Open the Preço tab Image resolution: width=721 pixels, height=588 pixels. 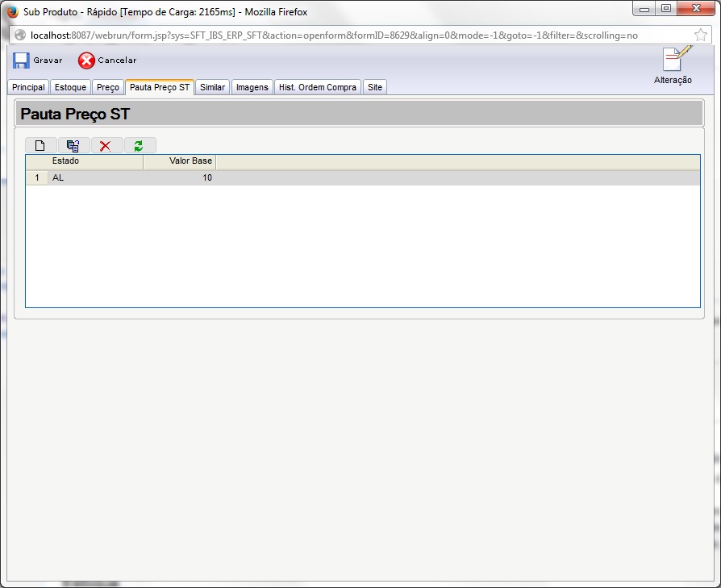point(108,87)
